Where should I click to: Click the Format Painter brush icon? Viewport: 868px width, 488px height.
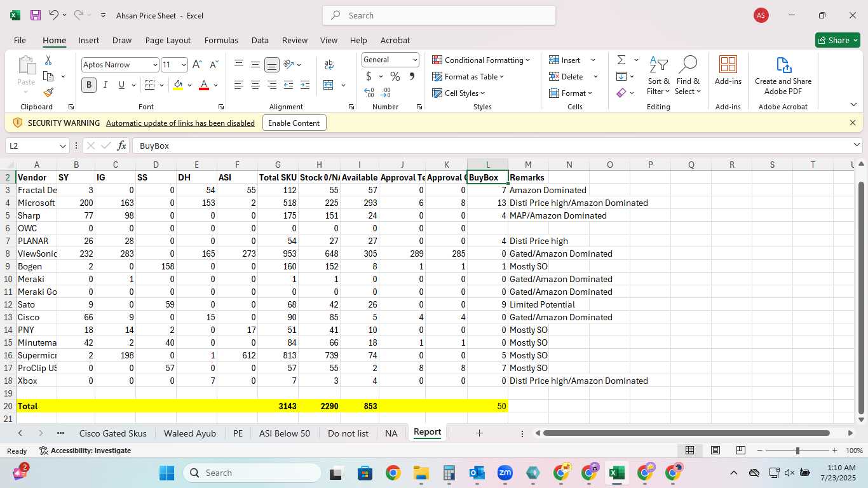48,92
